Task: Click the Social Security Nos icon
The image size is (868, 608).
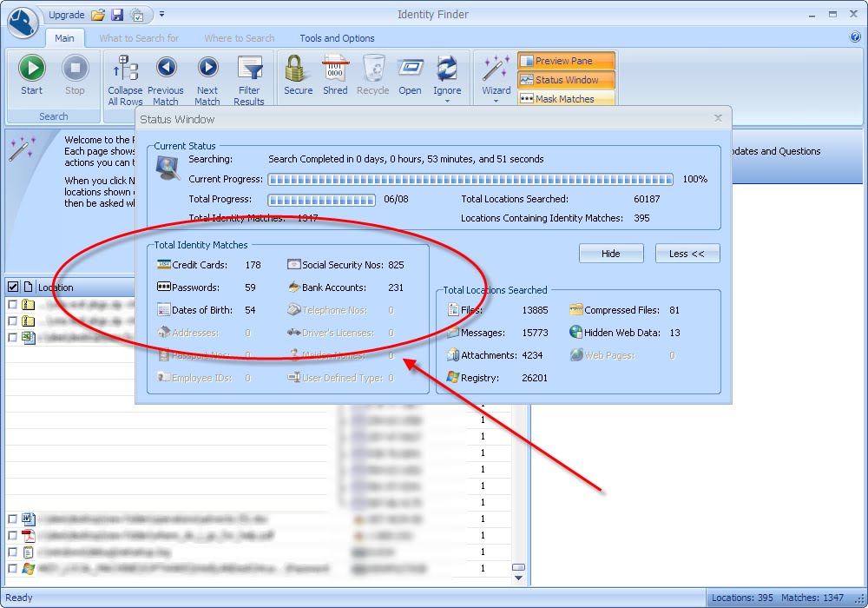Action: 294,265
